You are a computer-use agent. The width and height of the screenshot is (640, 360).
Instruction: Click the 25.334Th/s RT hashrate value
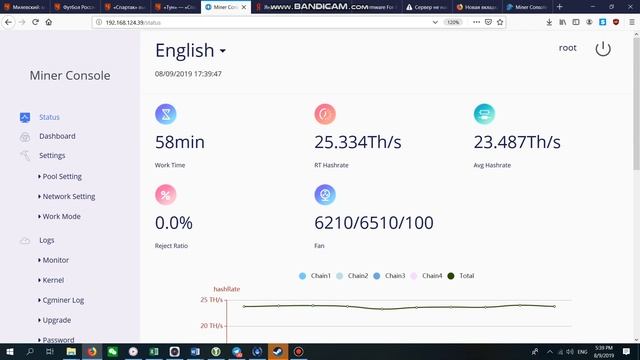[358, 142]
